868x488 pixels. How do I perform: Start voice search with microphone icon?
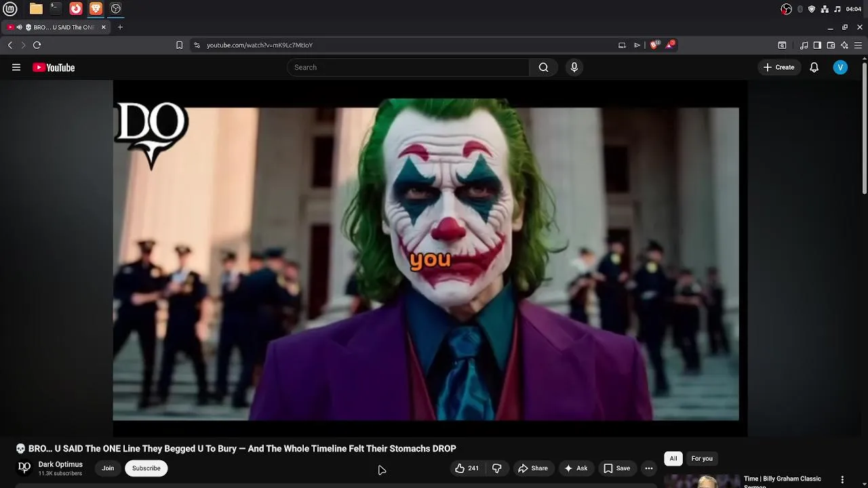574,67
